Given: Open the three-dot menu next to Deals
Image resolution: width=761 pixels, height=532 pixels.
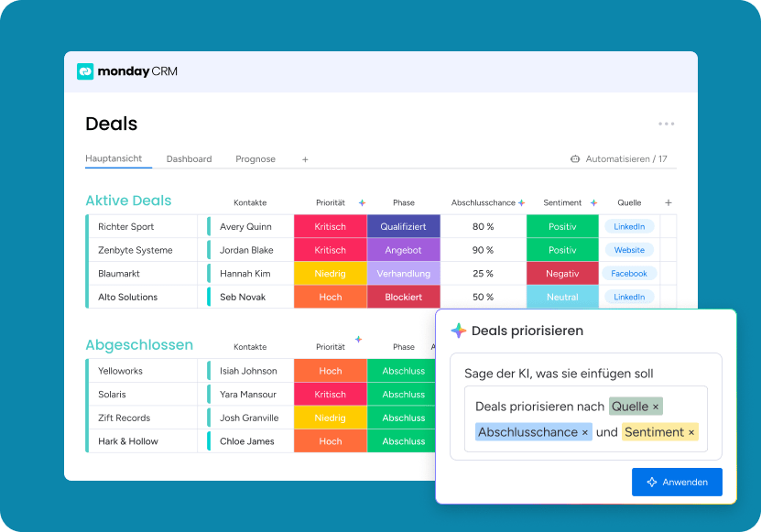Looking at the screenshot, I should [666, 125].
